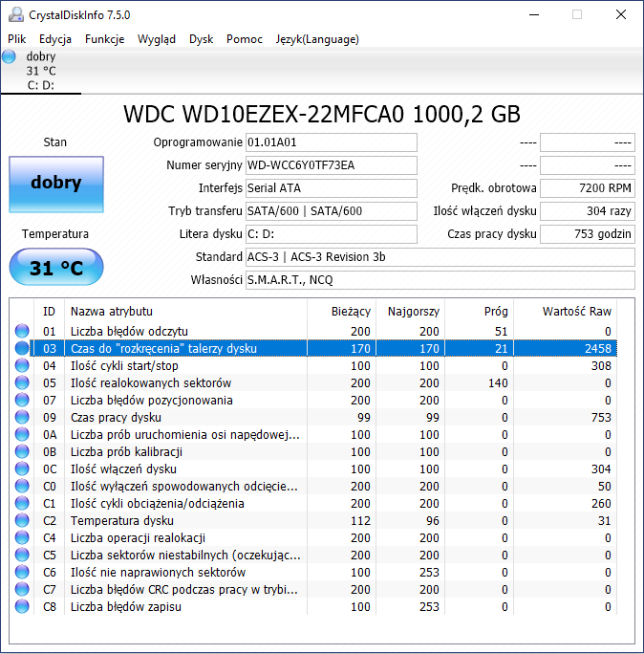The width and height of the screenshot is (644, 654).
Task: Select row 'Ilość cykli start/stop'
Action: (313, 365)
